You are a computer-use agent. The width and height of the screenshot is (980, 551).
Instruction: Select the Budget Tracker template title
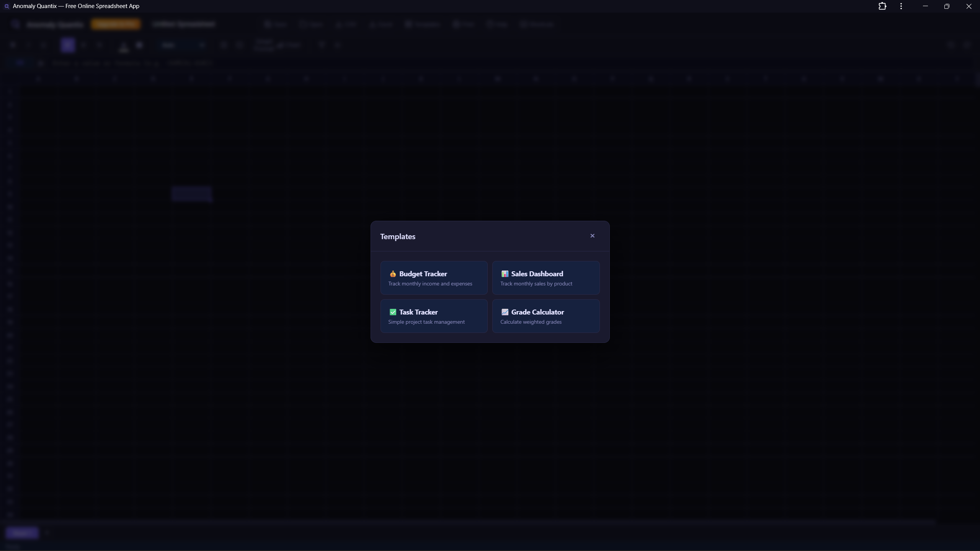(x=423, y=274)
